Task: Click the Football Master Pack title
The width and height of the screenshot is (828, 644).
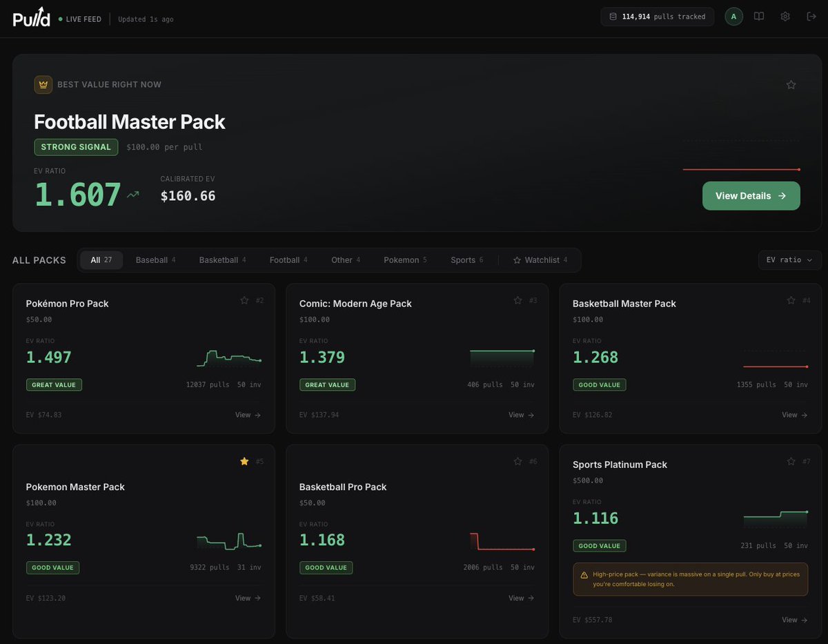Action: pos(130,121)
